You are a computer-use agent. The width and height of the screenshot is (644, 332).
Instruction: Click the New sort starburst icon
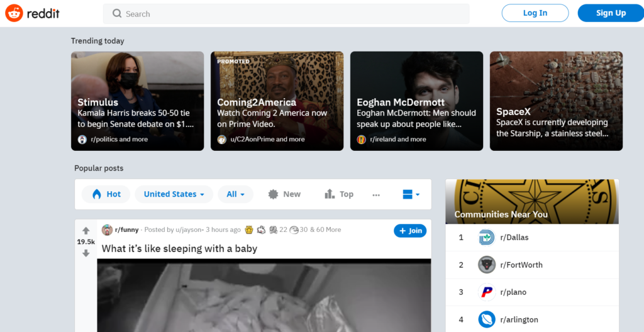click(273, 194)
